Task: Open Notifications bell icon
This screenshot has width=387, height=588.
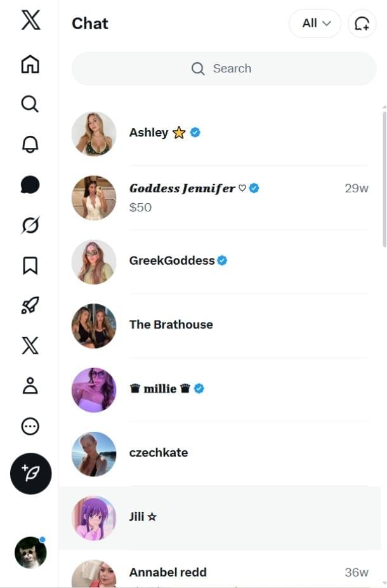Action: pos(30,143)
